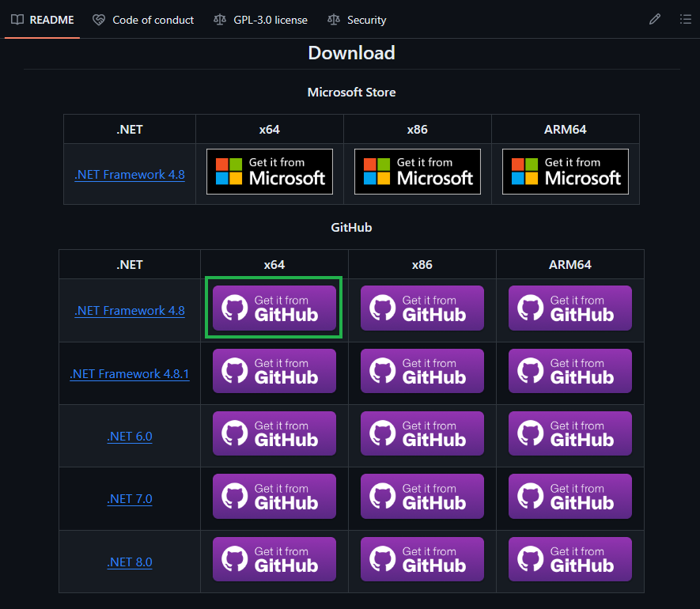Open .NET Framework 4.8 link in Microsoft Store table
This screenshot has height=609, width=700.
[130, 175]
